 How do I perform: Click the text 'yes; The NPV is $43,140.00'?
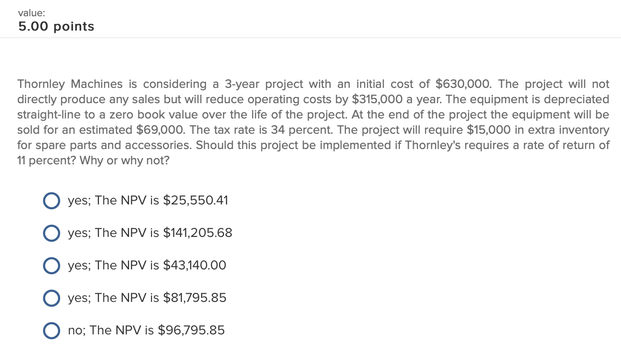tap(147, 266)
